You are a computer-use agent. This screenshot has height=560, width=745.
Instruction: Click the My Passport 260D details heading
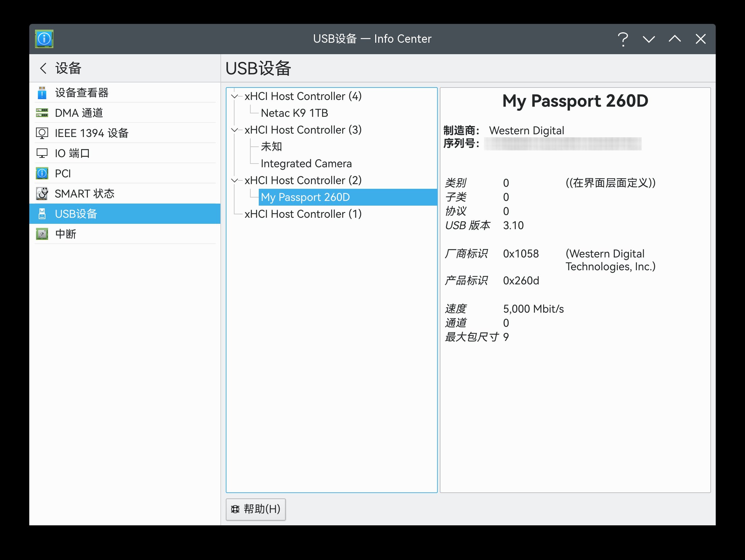pyautogui.click(x=575, y=101)
